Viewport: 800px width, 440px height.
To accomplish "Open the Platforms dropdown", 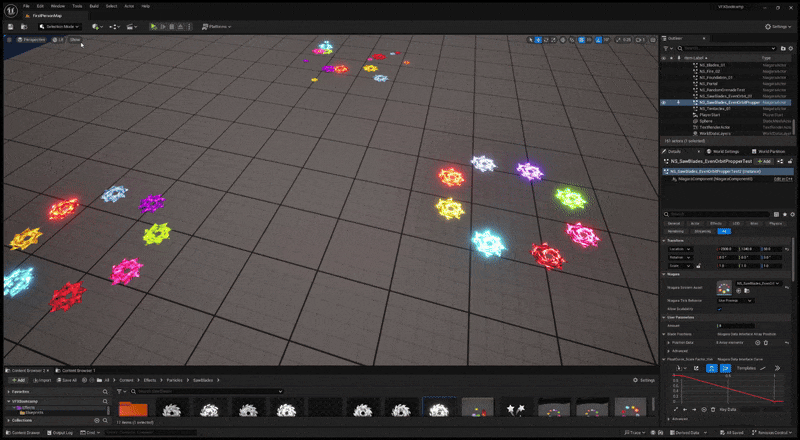I will coord(216,27).
